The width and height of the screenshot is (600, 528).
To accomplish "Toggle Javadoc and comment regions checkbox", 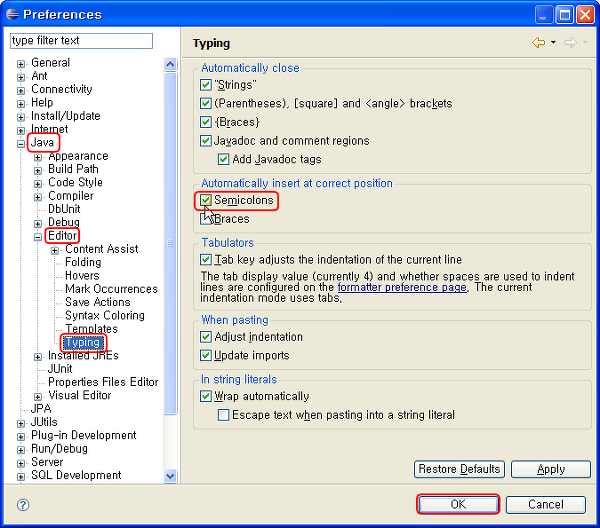I will click(205, 141).
